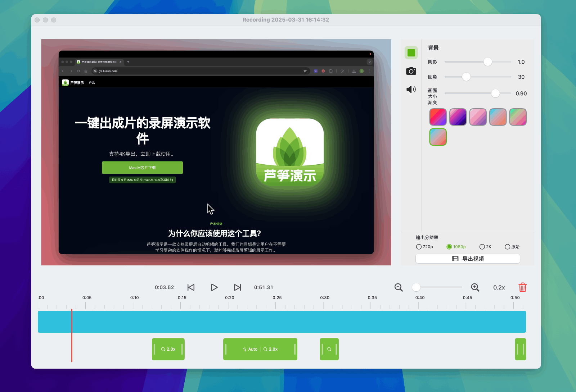Screen dimensions: 576x392
Task: Click the 0.2x zoom level value
Action: [499, 288]
